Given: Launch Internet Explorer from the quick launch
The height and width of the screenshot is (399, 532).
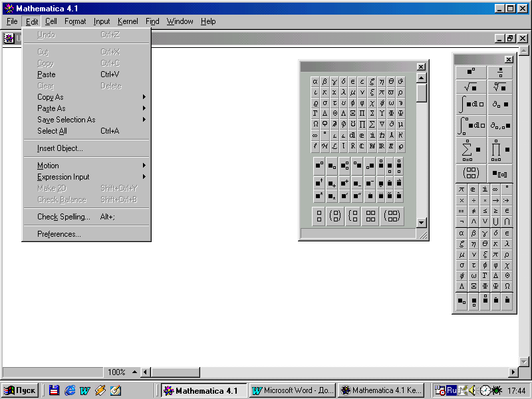Looking at the screenshot, I should (x=70, y=390).
